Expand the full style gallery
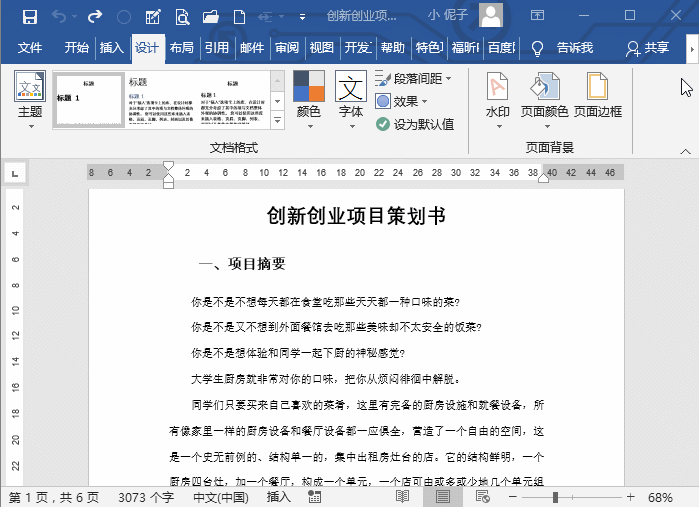699x507 pixels. click(277, 120)
